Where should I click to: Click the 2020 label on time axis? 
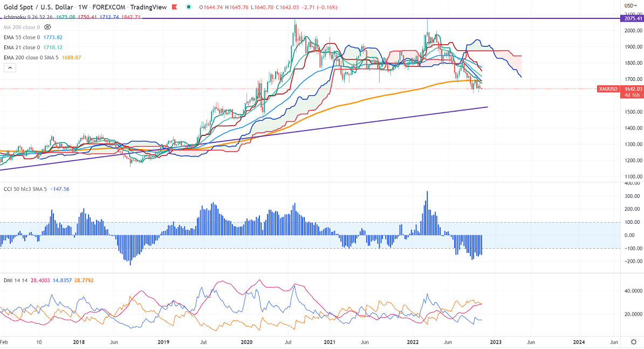coord(246,342)
